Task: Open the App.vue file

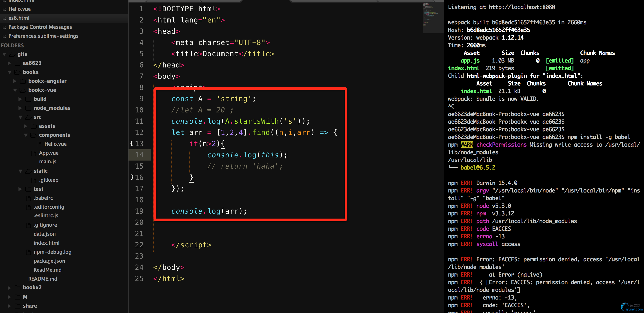Action: tap(49, 153)
